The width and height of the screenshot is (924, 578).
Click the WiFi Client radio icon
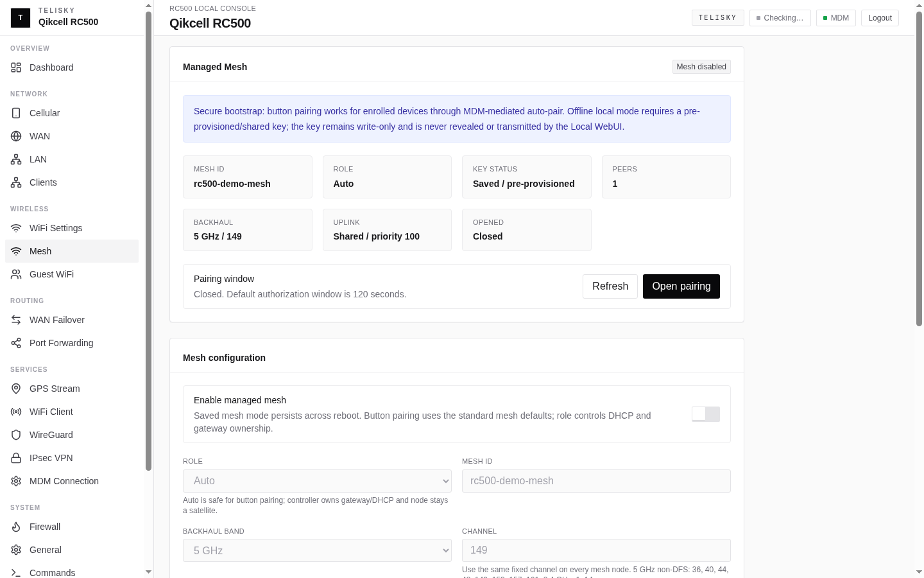click(16, 412)
